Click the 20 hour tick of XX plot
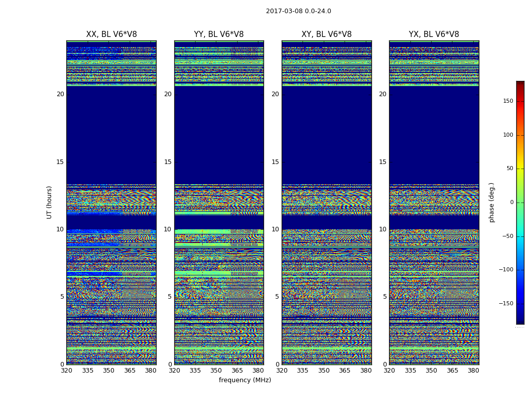This screenshot has height=405, width=532. 60,94
